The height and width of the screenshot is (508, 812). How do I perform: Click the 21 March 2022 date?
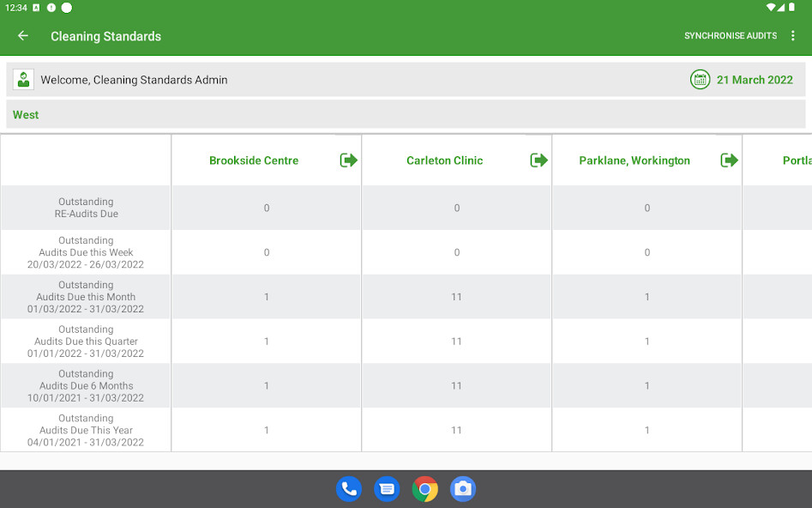755,80
